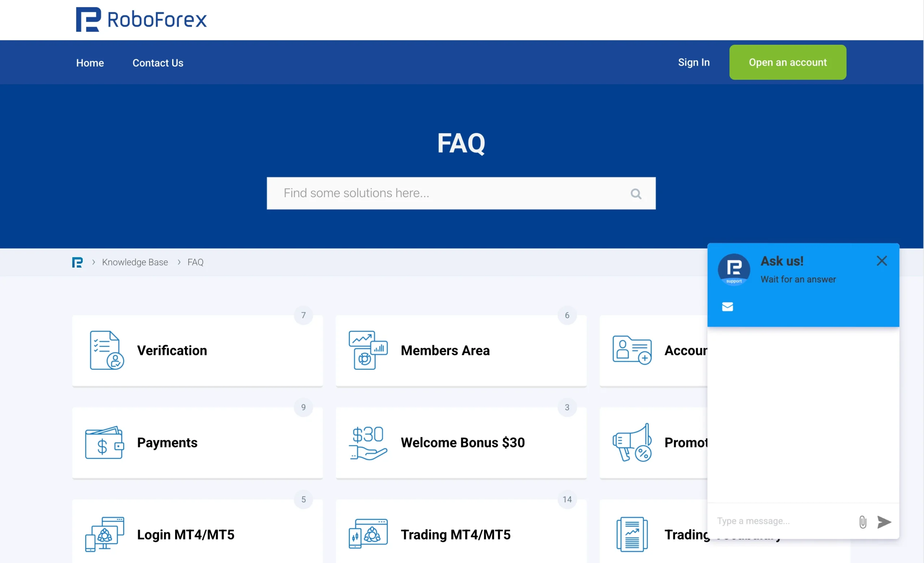Click the paperclip attachment icon
The image size is (924, 563).
pos(863,522)
